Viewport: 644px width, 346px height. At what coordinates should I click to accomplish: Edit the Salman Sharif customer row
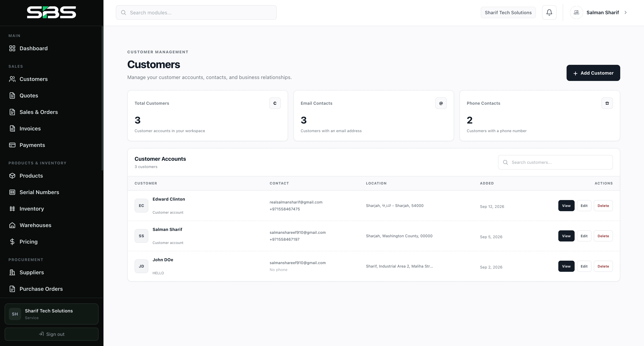[x=584, y=236]
